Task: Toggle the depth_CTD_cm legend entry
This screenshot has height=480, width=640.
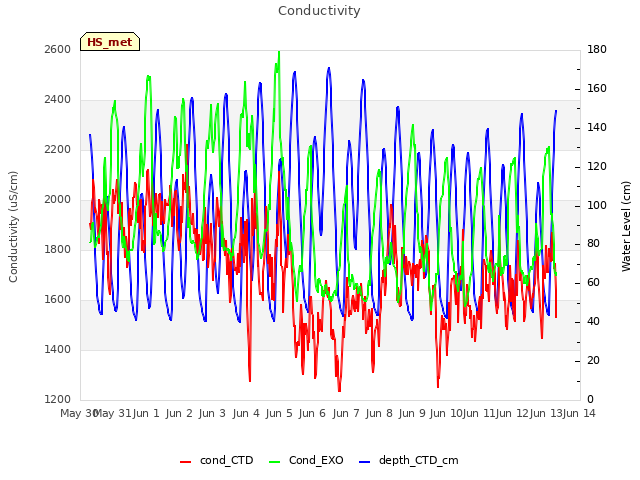Action: (x=409, y=460)
